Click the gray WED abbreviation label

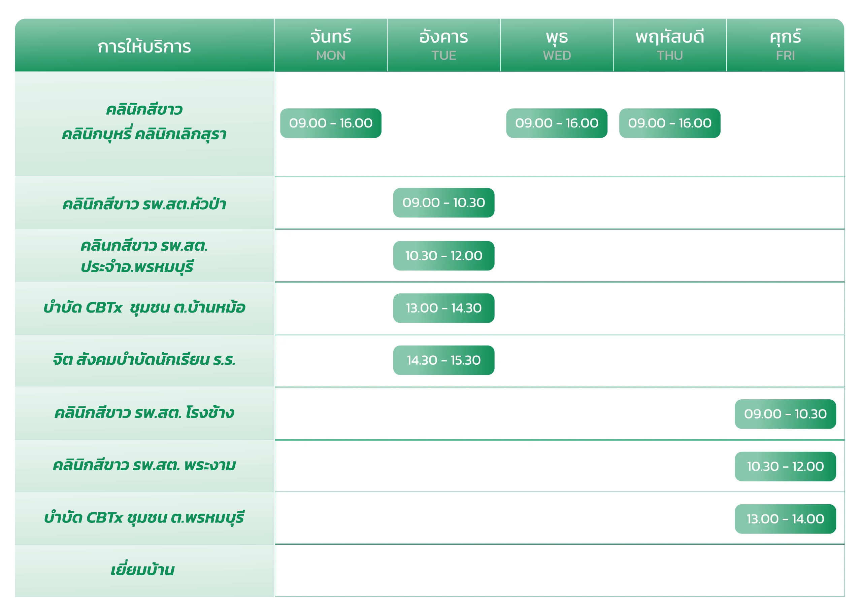pos(557,56)
